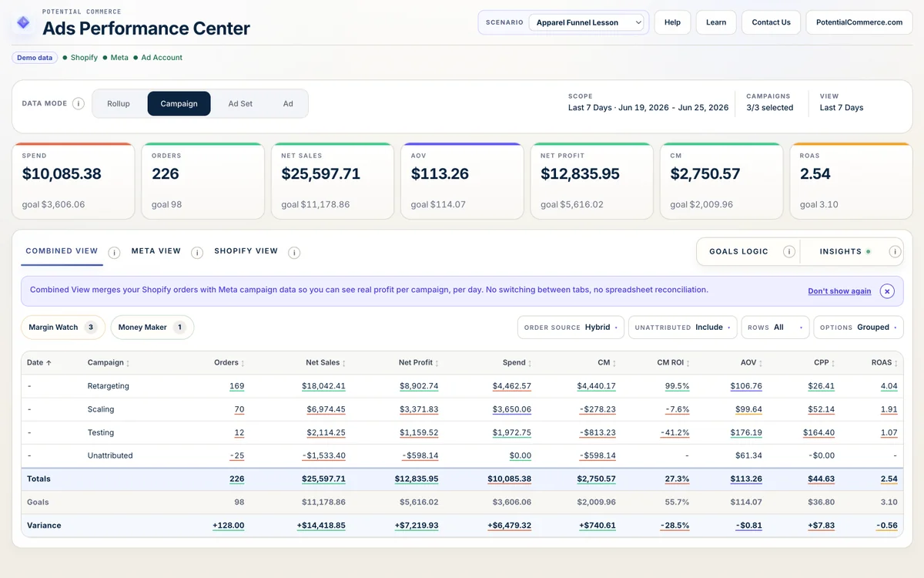This screenshot has height=578, width=924.
Task: Click the Demo data badge
Action: pos(35,58)
